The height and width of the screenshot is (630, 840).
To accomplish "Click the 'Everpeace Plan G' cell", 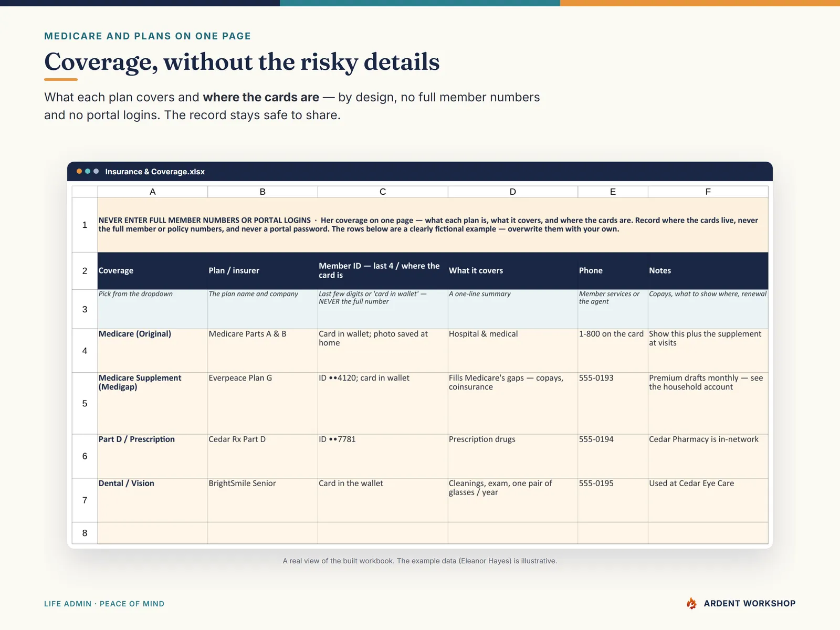I will pos(262,403).
